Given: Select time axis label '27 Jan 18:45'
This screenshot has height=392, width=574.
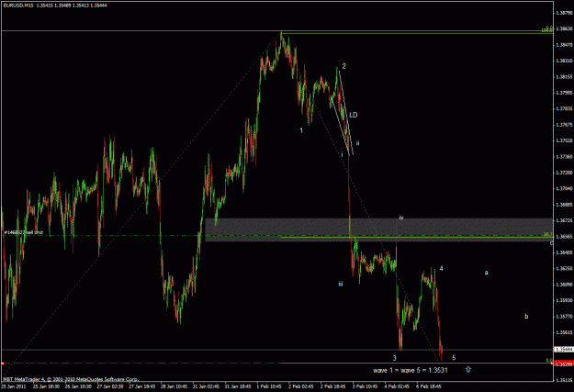Looking at the screenshot, I should [x=142, y=386].
